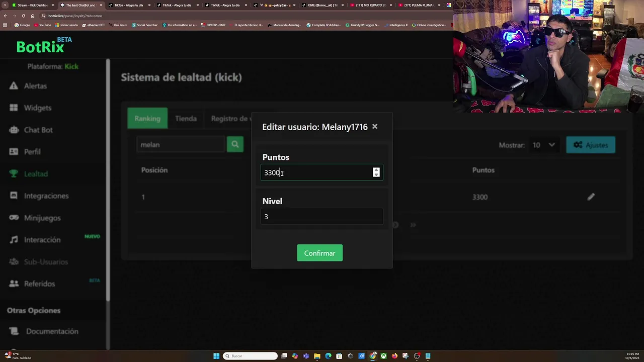Open Microsoft Store from taskbar

coord(339,356)
